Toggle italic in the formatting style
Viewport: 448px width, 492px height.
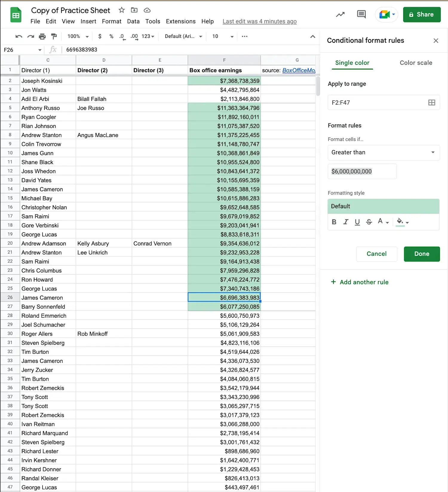(x=346, y=222)
